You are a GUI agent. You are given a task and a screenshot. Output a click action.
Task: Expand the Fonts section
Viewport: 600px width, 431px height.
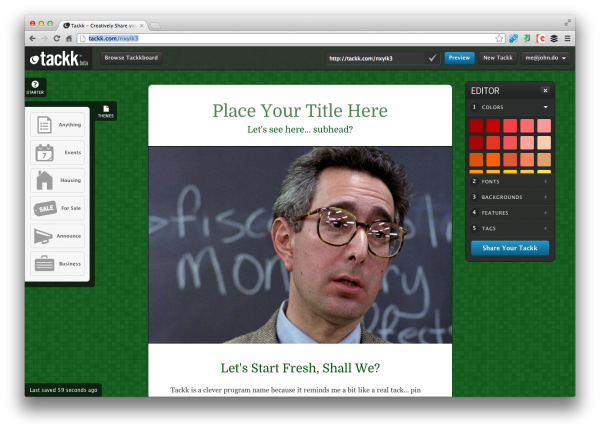pyautogui.click(x=510, y=181)
